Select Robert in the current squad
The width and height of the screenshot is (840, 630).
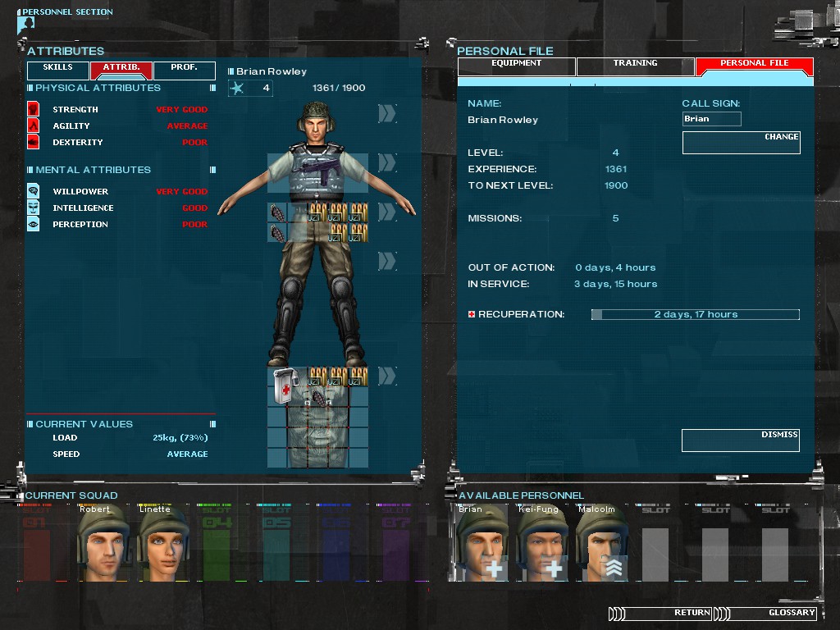coord(102,543)
